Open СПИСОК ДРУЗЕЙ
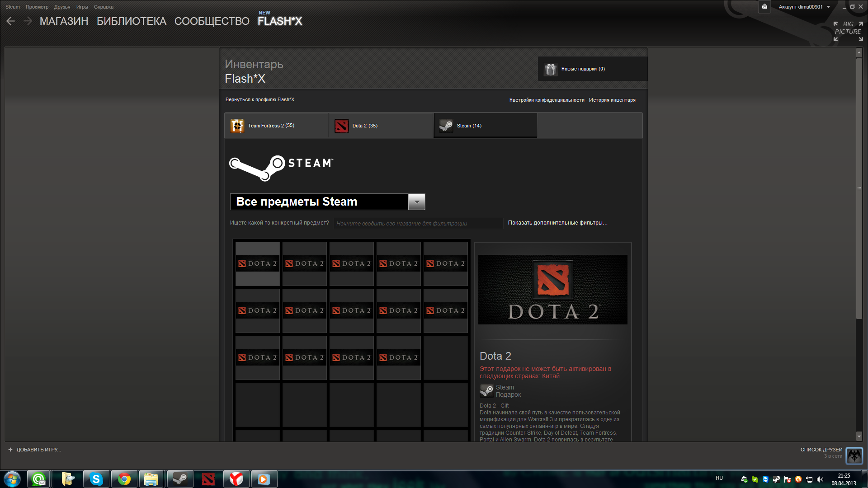 [821, 450]
